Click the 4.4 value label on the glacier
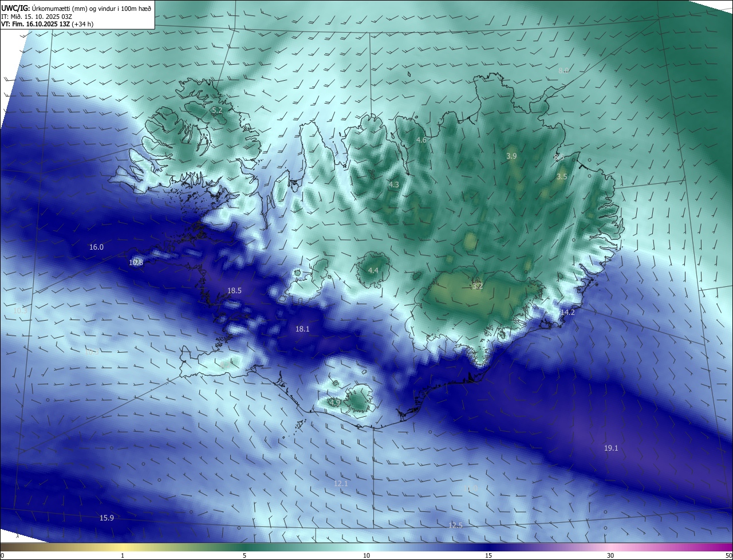This screenshot has height=560, width=733. 373,270
